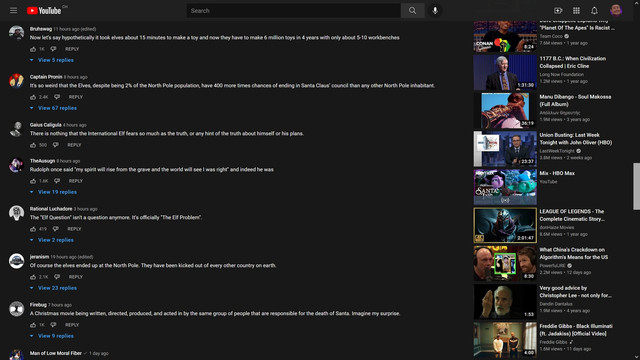Dislike Gaius Caligula's comment
Screen dimensions: 640x360
click(x=56, y=145)
